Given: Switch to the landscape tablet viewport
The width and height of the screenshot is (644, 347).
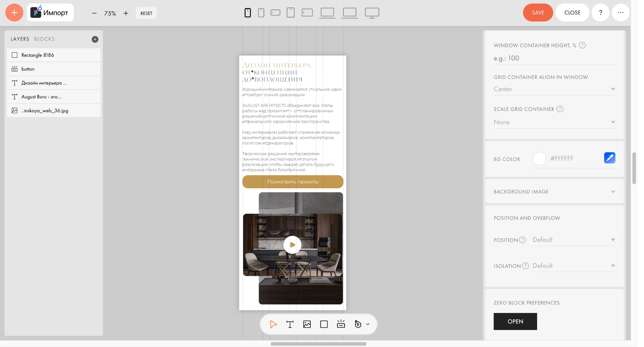Looking at the screenshot, I should pos(307,13).
